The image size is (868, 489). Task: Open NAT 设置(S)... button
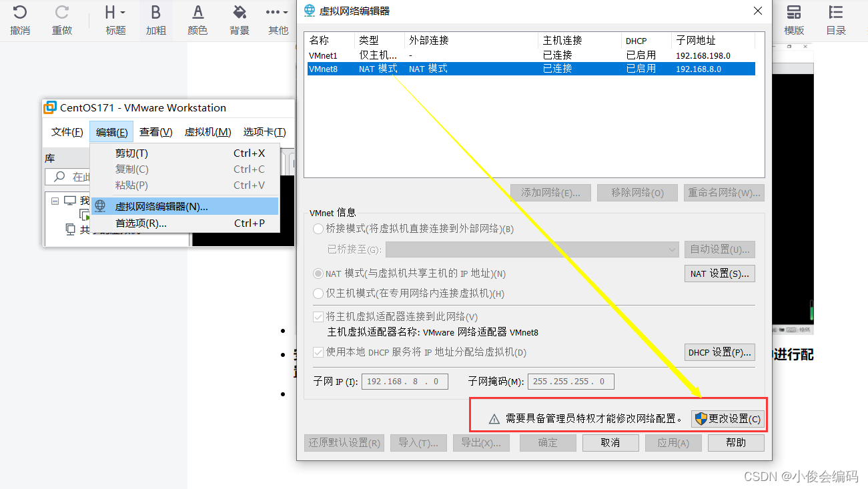point(719,274)
